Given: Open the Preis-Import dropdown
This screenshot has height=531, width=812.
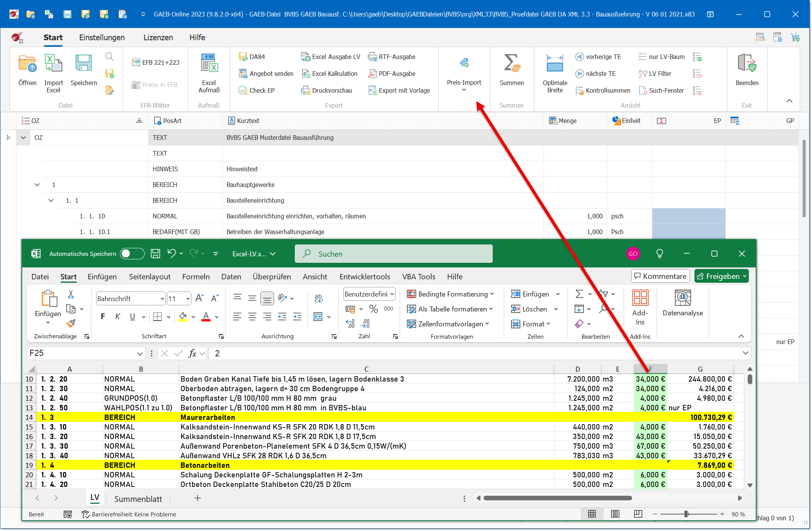Looking at the screenshot, I should pos(464,89).
